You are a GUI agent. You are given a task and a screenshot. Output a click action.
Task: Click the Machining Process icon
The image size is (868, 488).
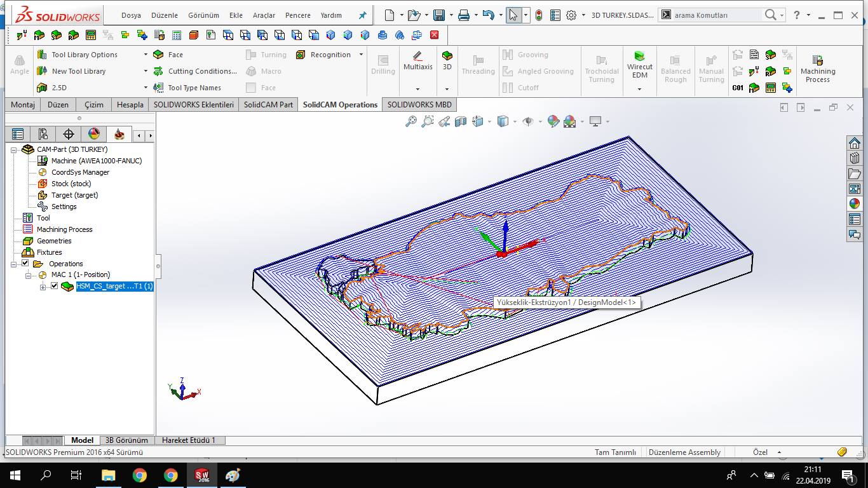[x=818, y=67]
